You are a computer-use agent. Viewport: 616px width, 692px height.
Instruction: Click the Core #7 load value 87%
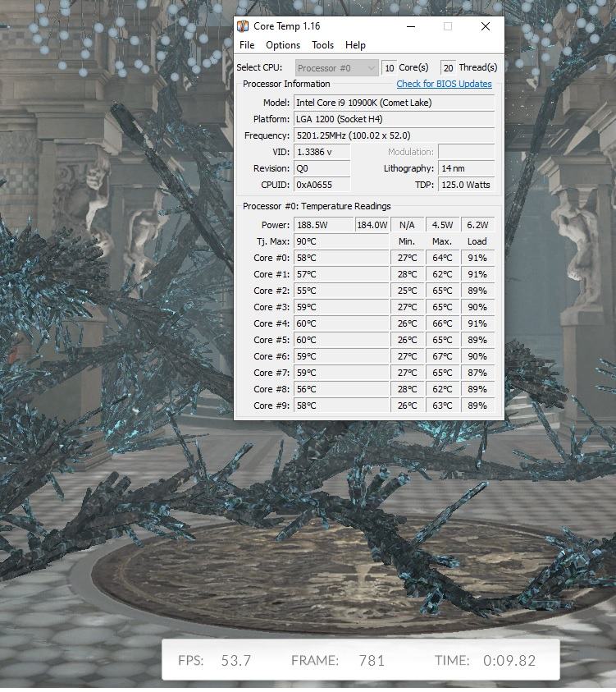pyautogui.click(x=477, y=373)
